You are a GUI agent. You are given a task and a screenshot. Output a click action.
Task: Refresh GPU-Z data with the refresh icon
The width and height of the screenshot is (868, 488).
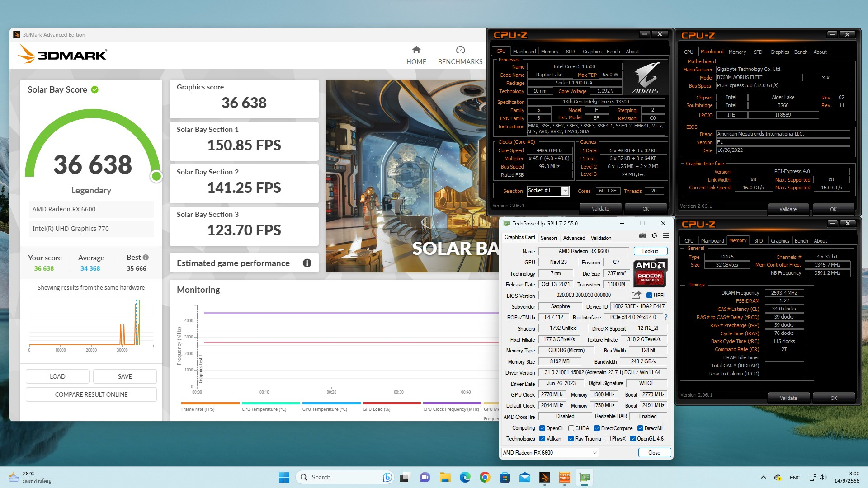654,235
